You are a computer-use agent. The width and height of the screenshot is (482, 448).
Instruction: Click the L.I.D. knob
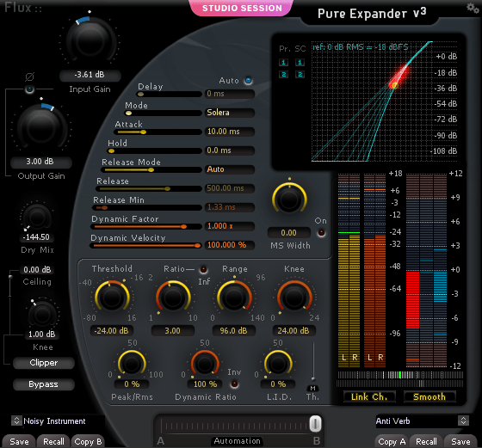(278, 364)
